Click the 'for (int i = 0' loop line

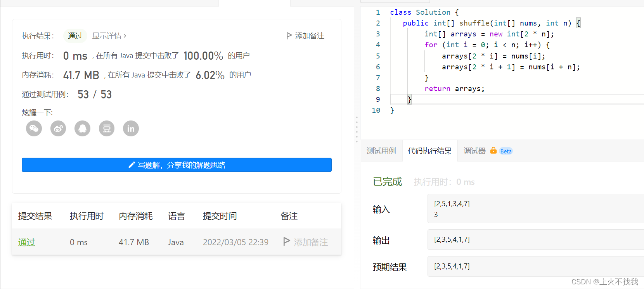pos(487,45)
